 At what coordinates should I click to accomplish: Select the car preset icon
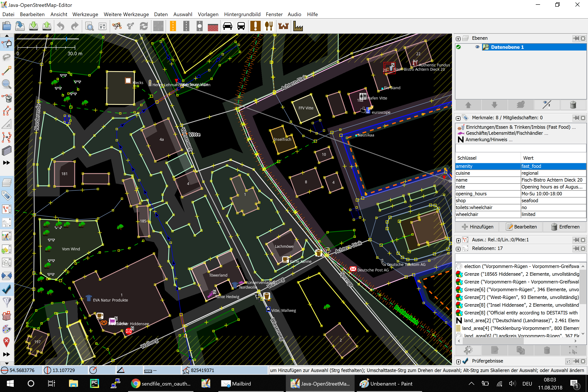(x=228, y=26)
